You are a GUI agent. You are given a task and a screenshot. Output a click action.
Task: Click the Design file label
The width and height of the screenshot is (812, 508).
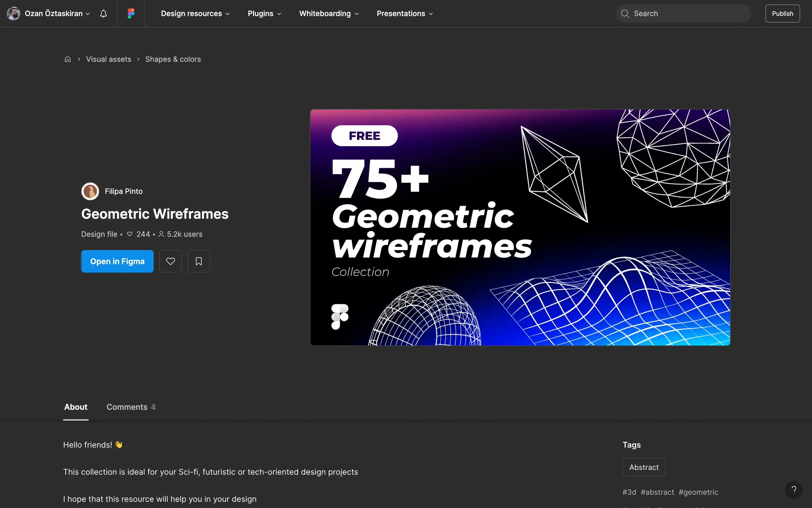point(99,234)
